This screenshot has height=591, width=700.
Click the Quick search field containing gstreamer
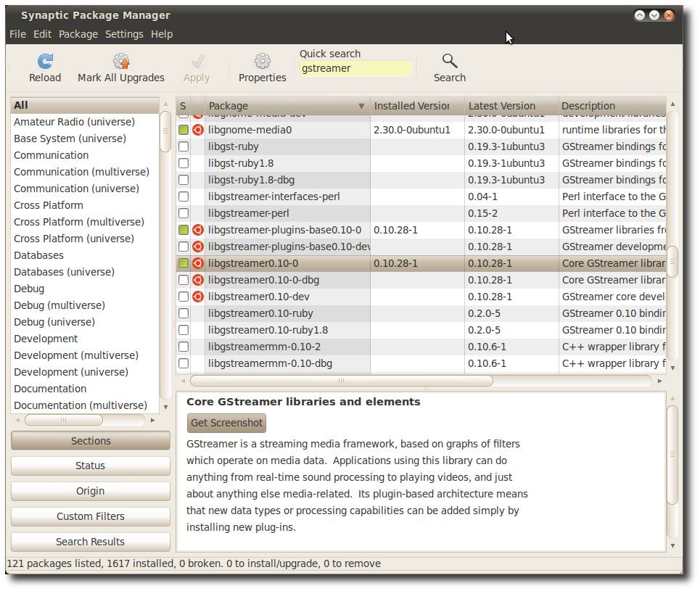[x=356, y=69]
